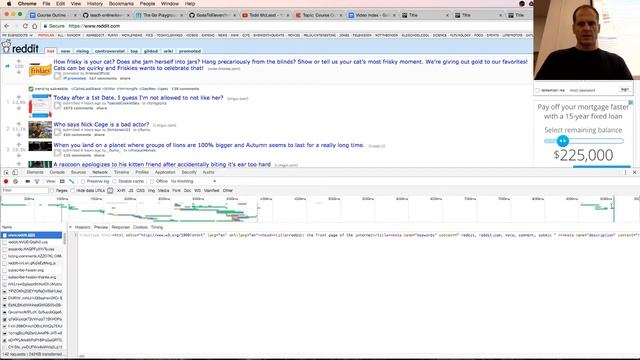Viewport: 640px width, 360px height.
Task: Upvote the Nick Cage post
Action: click(18, 124)
